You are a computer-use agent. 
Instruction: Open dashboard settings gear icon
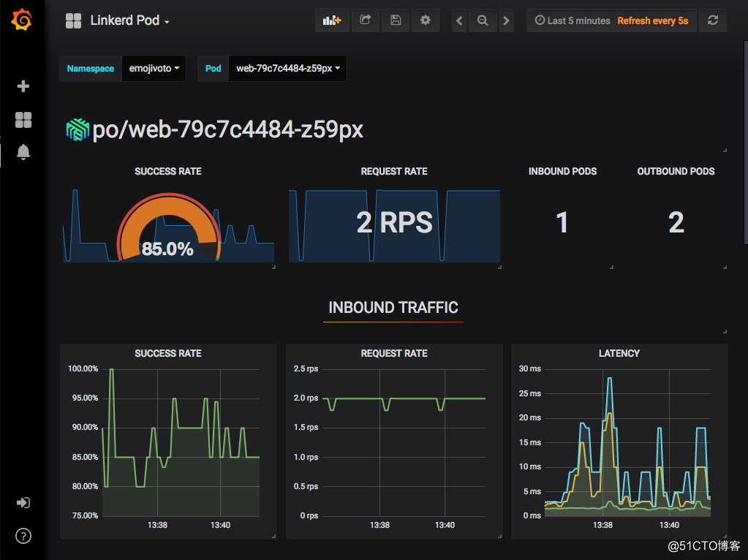(425, 20)
